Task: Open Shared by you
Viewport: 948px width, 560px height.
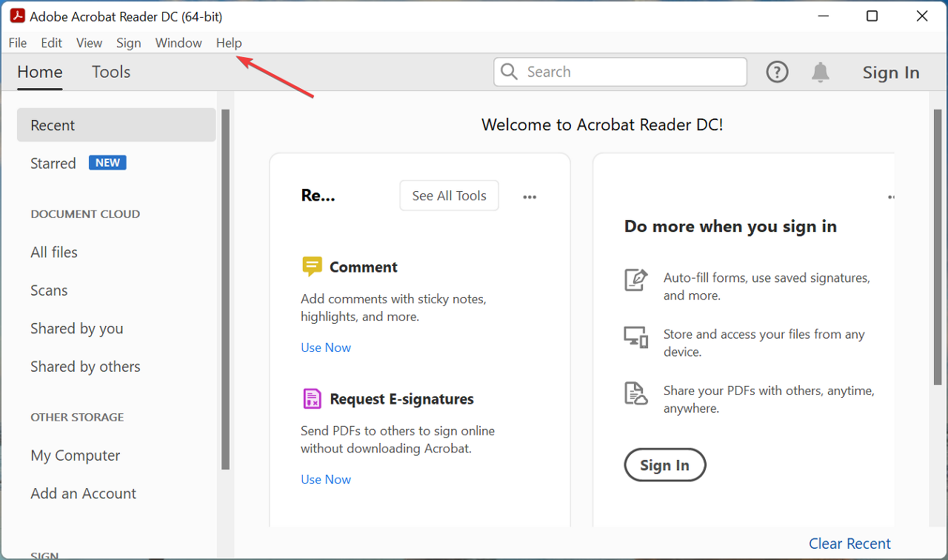Action: tap(77, 328)
